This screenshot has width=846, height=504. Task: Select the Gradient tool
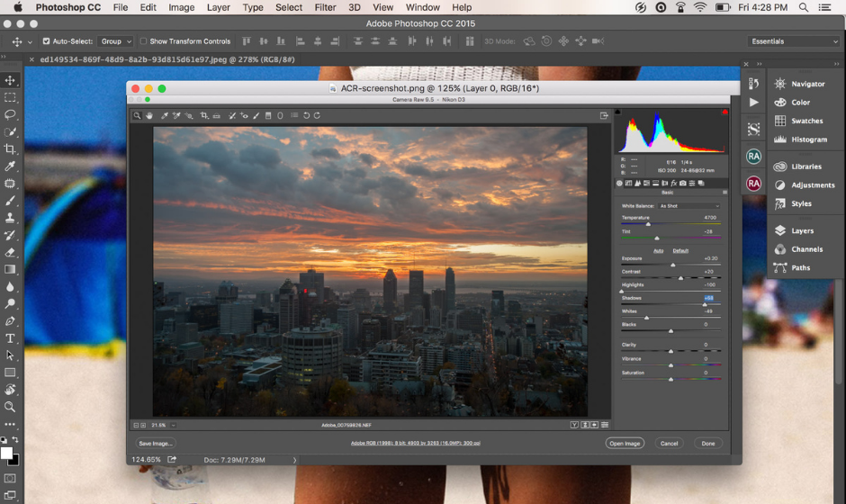[10, 269]
